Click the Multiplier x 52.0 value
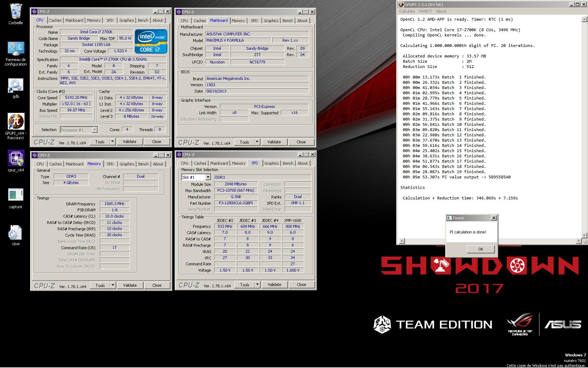The height and width of the screenshot is (368, 588). 76,104
